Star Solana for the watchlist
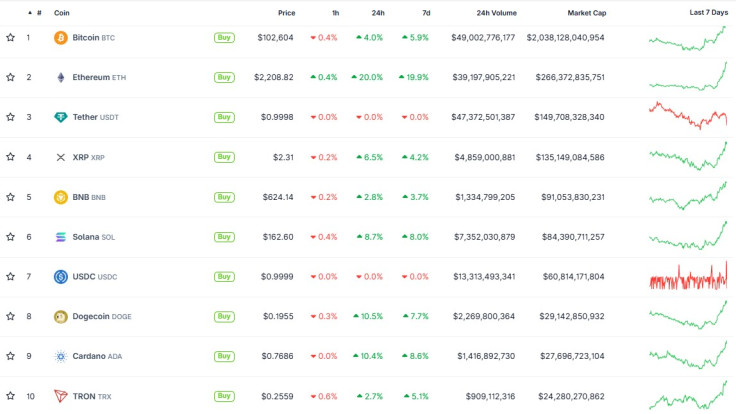736x414 pixels. tap(10, 237)
